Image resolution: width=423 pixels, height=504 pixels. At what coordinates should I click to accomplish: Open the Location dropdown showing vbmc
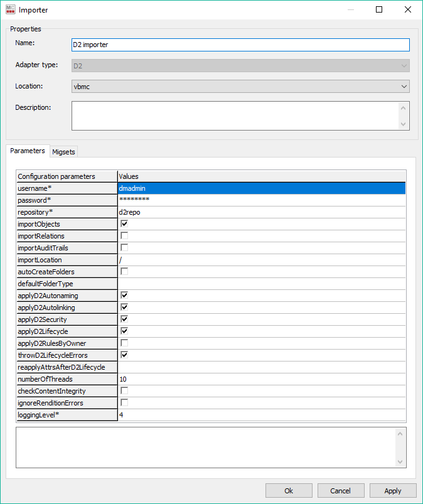pos(241,87)
